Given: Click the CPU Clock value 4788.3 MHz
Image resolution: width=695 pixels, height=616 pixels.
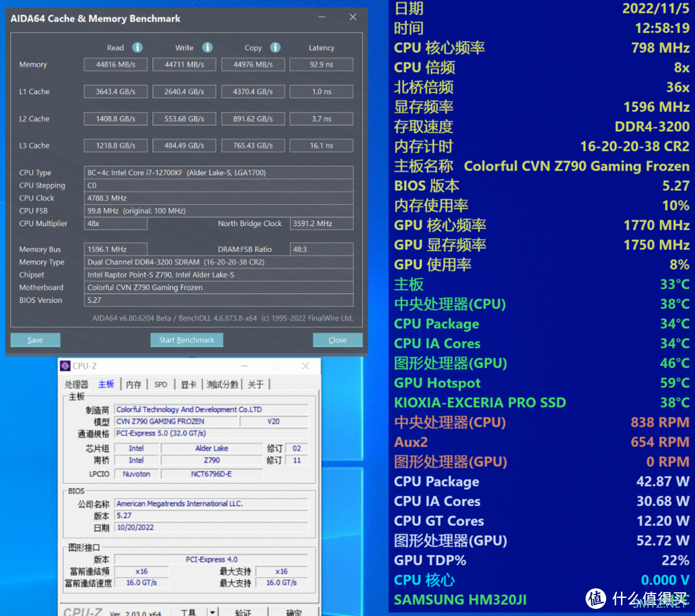Looking at the screenshot, I should [x=219, y=198].
